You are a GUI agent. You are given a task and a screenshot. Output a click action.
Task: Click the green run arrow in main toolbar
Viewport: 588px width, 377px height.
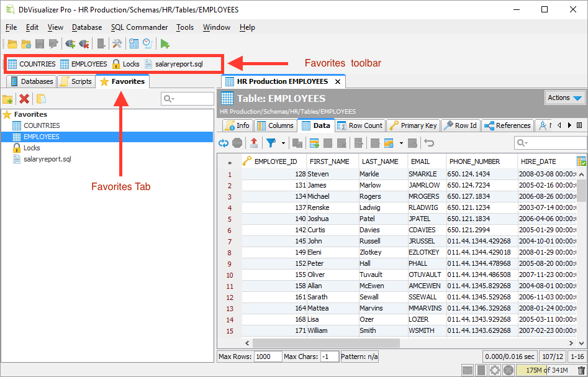tap(165, 43)
